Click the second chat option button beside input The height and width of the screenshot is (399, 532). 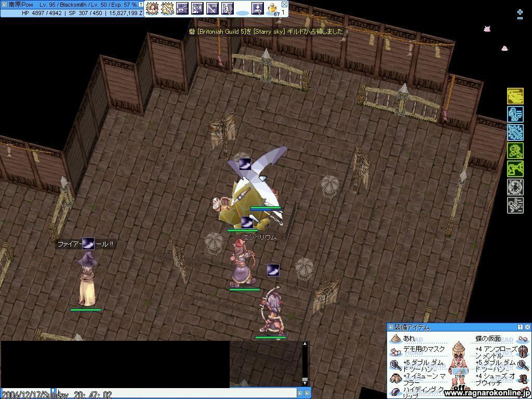click(x=307, y=393)
